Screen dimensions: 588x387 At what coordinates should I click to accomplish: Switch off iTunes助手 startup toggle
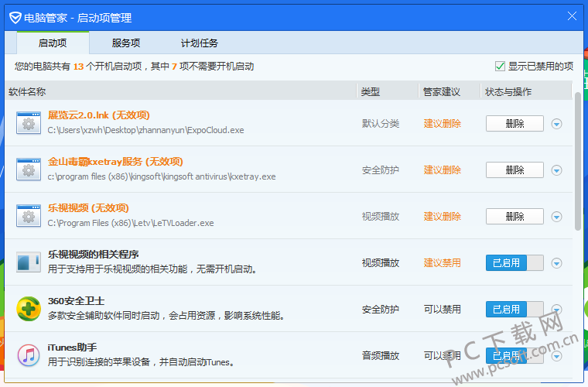pyautogui.click(x=514, y=355)
